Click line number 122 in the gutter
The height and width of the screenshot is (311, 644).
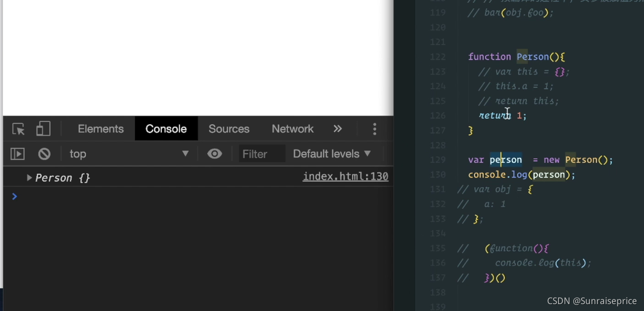pos(438,57)
